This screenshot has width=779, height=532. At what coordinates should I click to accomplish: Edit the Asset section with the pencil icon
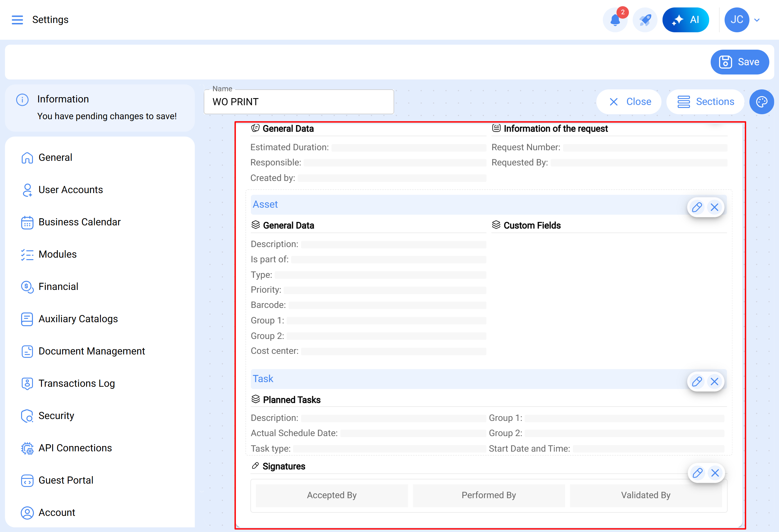[697, 207]
